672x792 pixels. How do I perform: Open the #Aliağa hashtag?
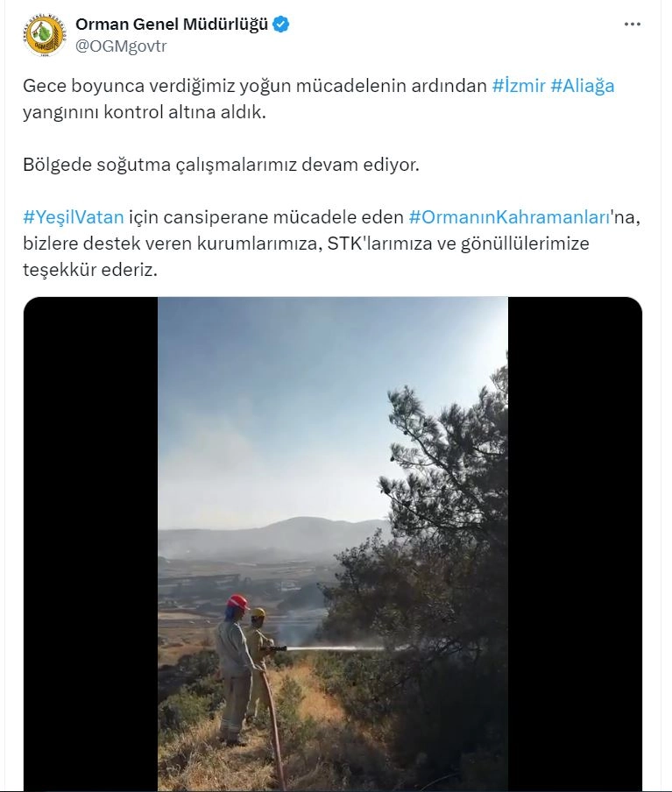pyautogui.click(x=582, y=86)
